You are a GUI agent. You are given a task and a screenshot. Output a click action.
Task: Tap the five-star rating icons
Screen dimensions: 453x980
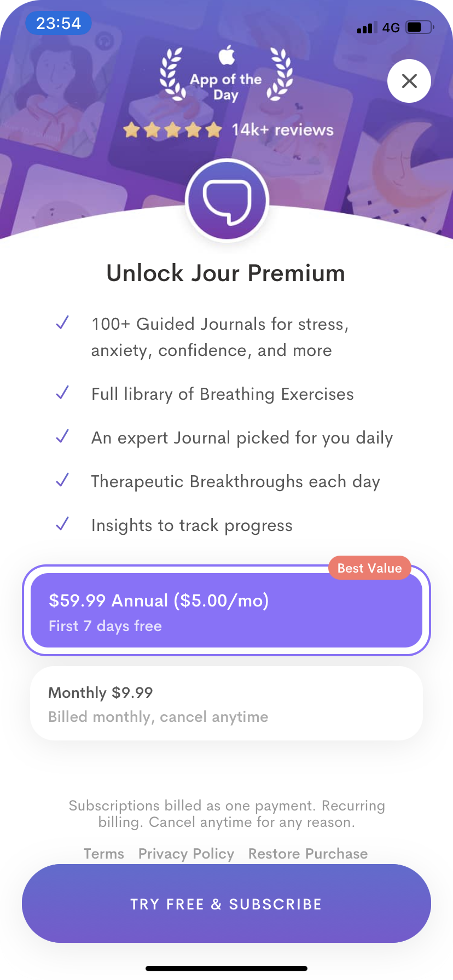pos(172,130)
